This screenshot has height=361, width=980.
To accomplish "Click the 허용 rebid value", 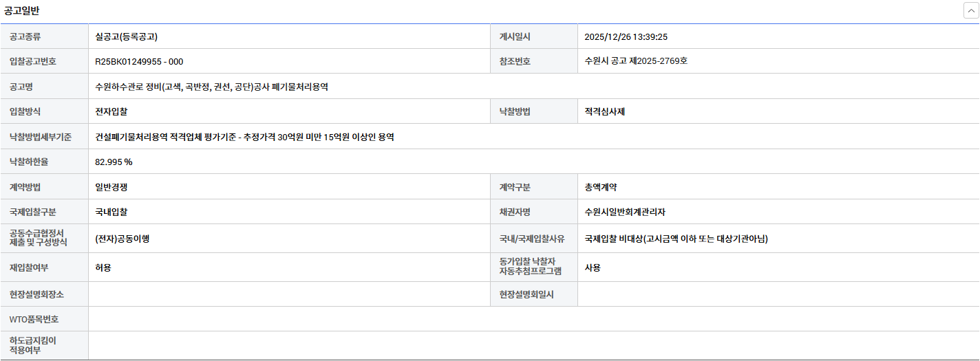I will (x=103, y=267).
